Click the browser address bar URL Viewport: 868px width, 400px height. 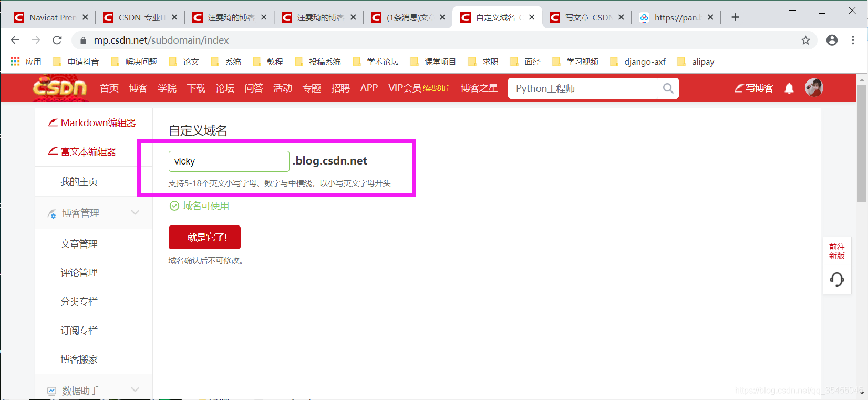[x=161, y=40]
